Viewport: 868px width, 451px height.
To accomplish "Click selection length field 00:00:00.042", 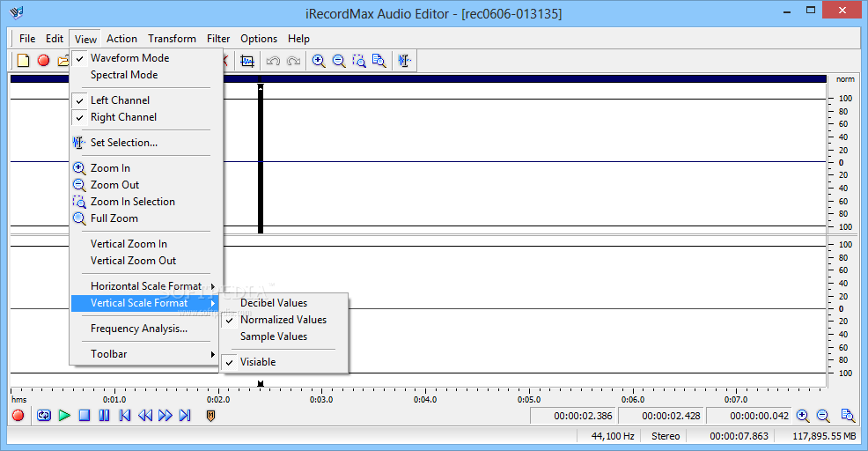I will pos(749,416).
